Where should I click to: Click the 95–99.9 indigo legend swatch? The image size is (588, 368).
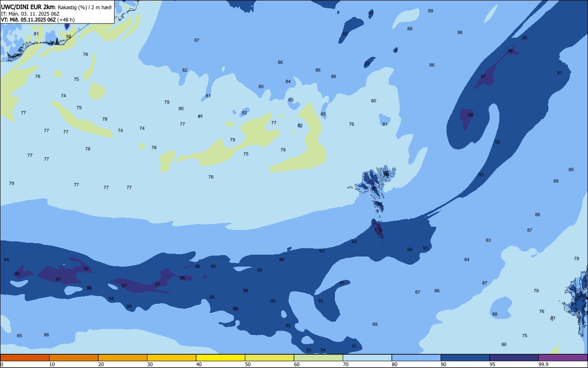[x=514, y=358]
